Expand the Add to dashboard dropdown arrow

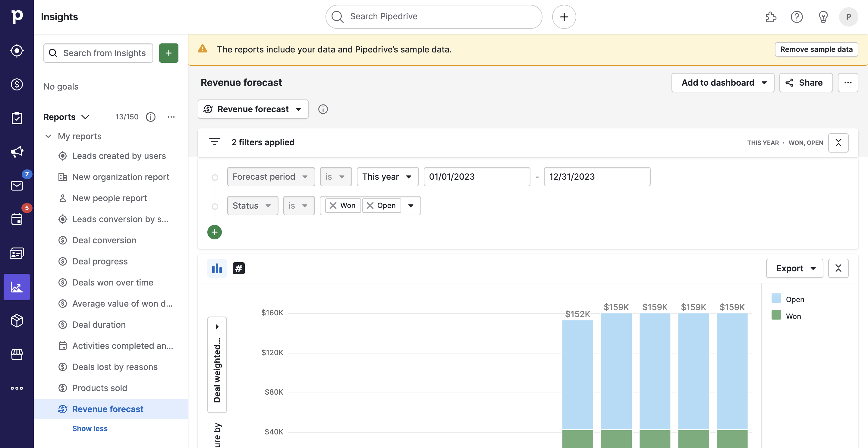pyautogui.click(x=765, y=82)
